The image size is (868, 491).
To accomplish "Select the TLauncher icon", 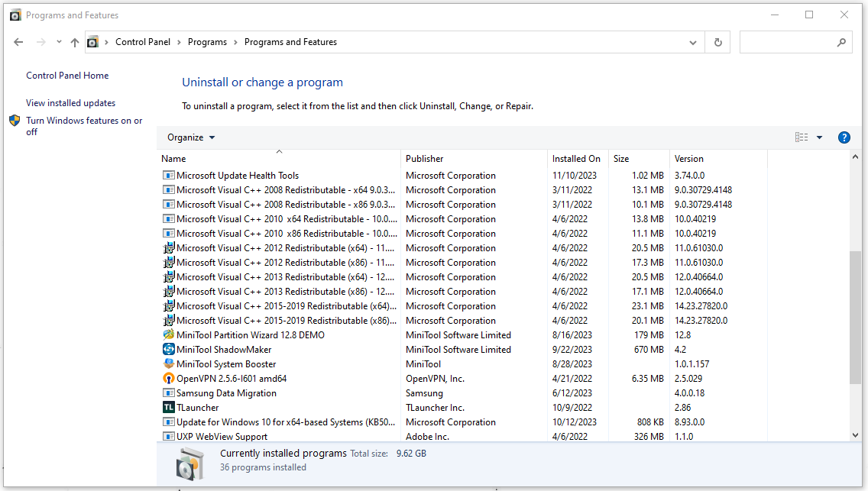I will click(168, 408).
